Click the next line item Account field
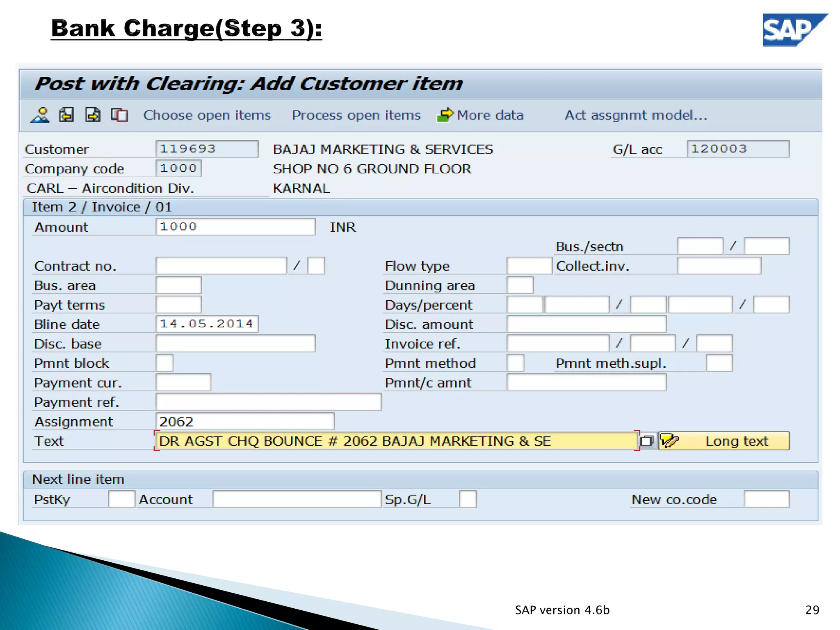This screenshot has width=840, height=630. tap(297, 499)
